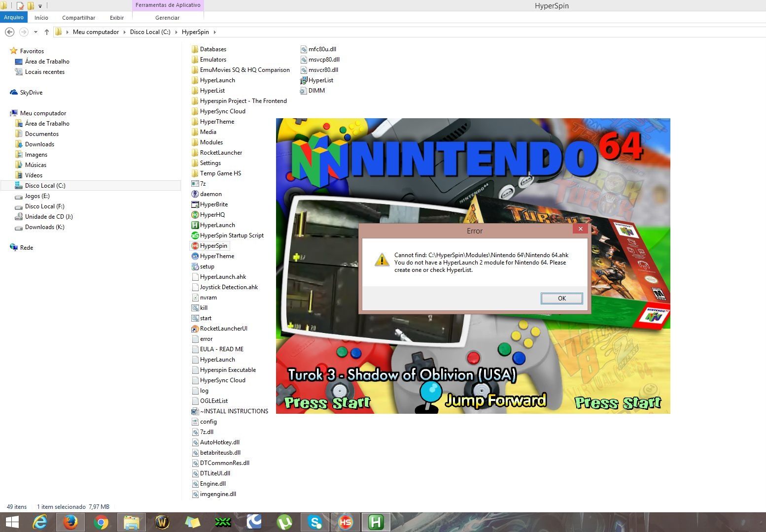Open the Quick Access Toolbar customize dropdown
Screen dimensions: 766x532
(40, 6)
